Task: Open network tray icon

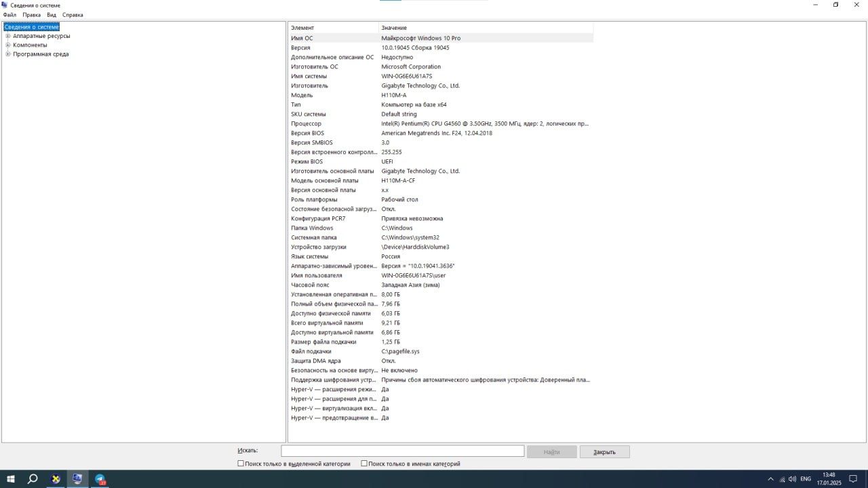Action: pyautogui.click(x=782, y=479)
